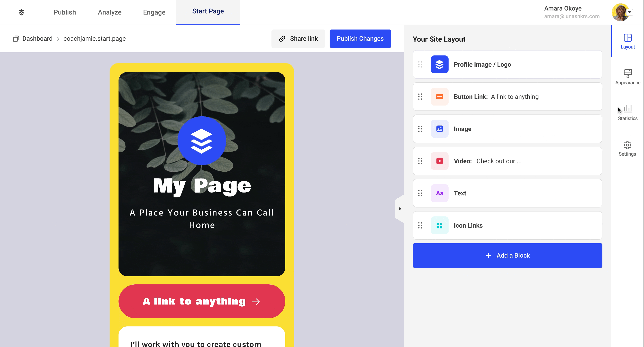Click the user profile avatar
Screen dimensions: 644x347
(620, 12)
